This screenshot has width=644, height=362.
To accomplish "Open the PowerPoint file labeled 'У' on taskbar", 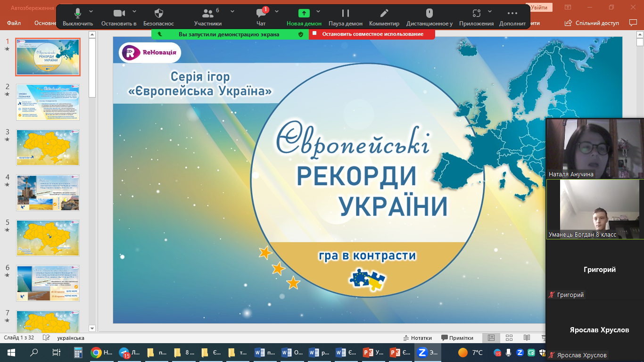I will 374,353.
